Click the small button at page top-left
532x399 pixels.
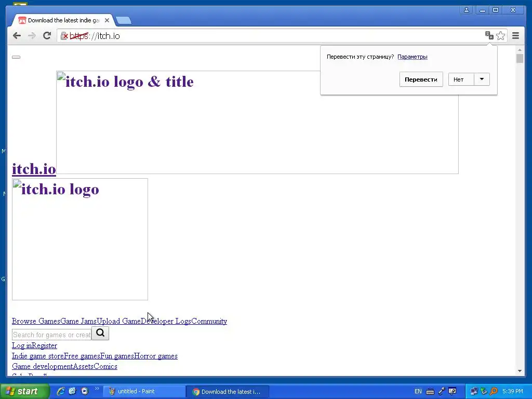[x=16, y=57]
